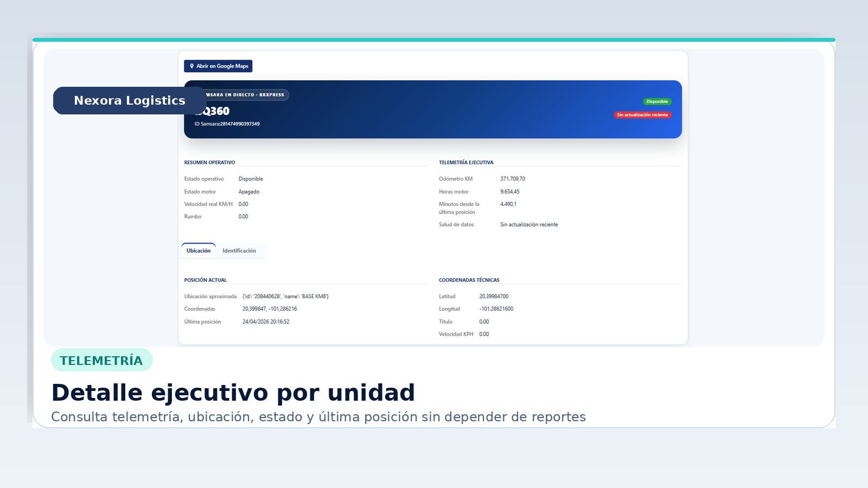Screen dimensions: 868x488
Task: Click the 'POSICIÓN ACTUAL' section heading
Action: (205, 280)
